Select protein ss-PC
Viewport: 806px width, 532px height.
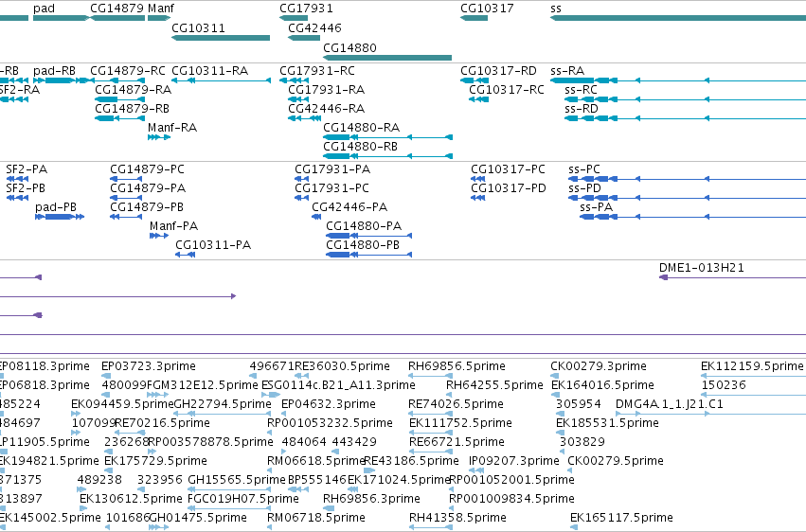click(584, 168)
